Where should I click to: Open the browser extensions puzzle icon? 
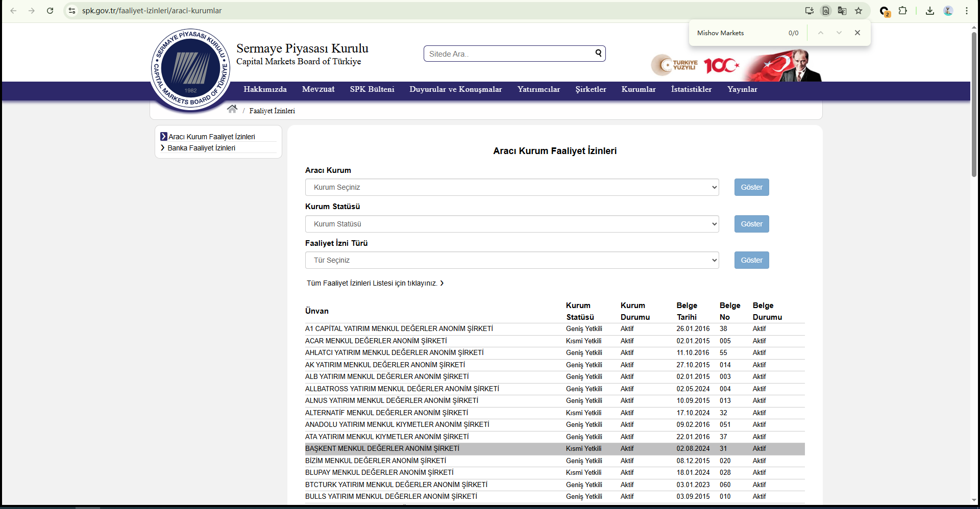pos(903,11)
